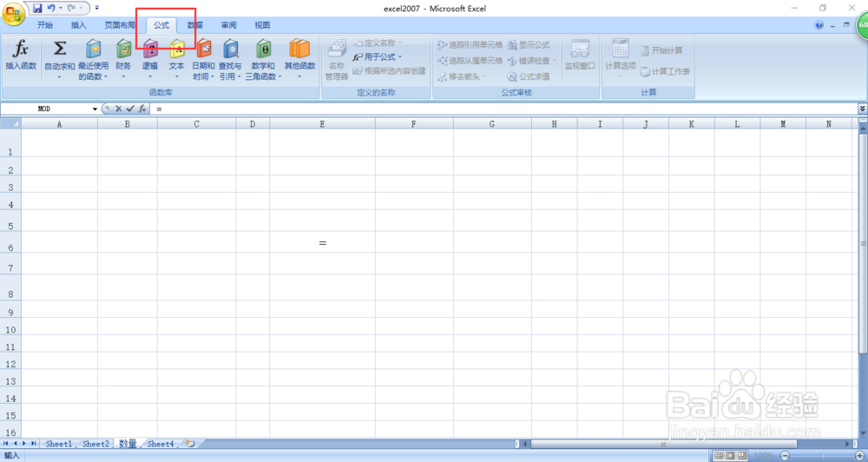
Task: Open Excel help question mark icon
Action: click(x=819, y=25)
